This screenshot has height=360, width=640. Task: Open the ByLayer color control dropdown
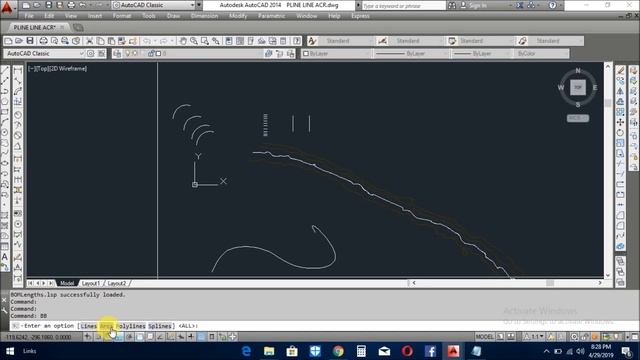click(336, 53)
